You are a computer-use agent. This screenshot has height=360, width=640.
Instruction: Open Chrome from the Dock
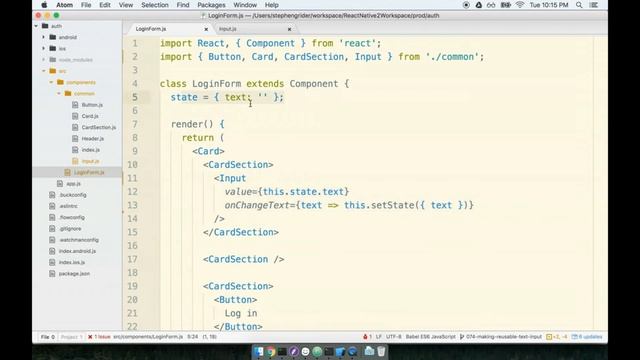270,351
